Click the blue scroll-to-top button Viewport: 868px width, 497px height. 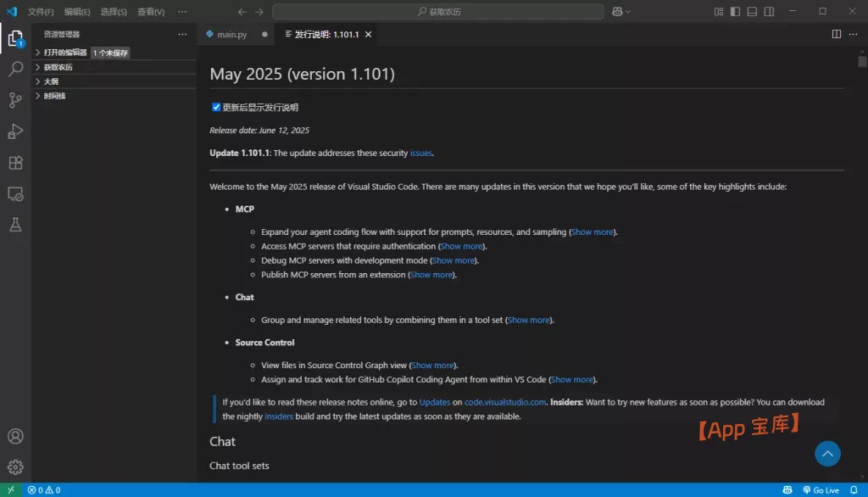pyautogui.click(x=827, y=454)
